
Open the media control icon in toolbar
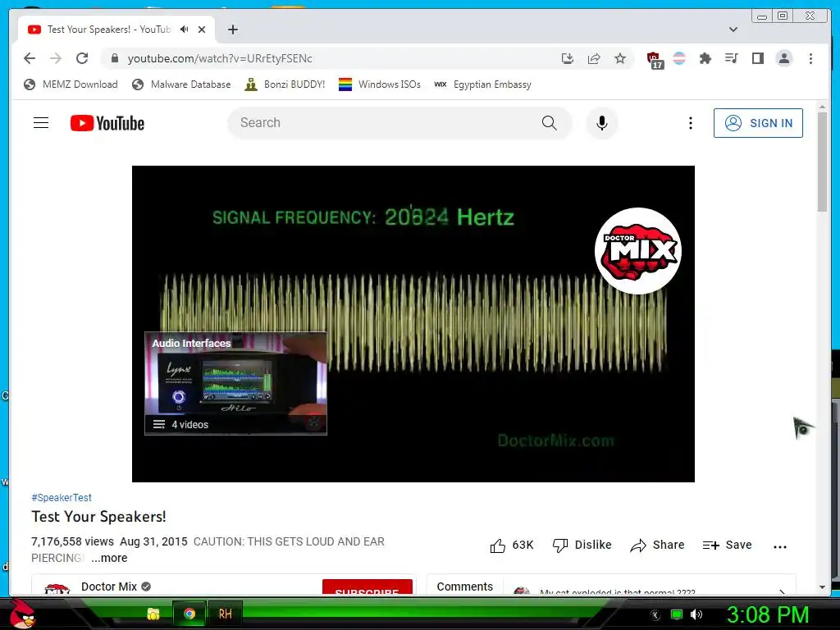[731, 58]
